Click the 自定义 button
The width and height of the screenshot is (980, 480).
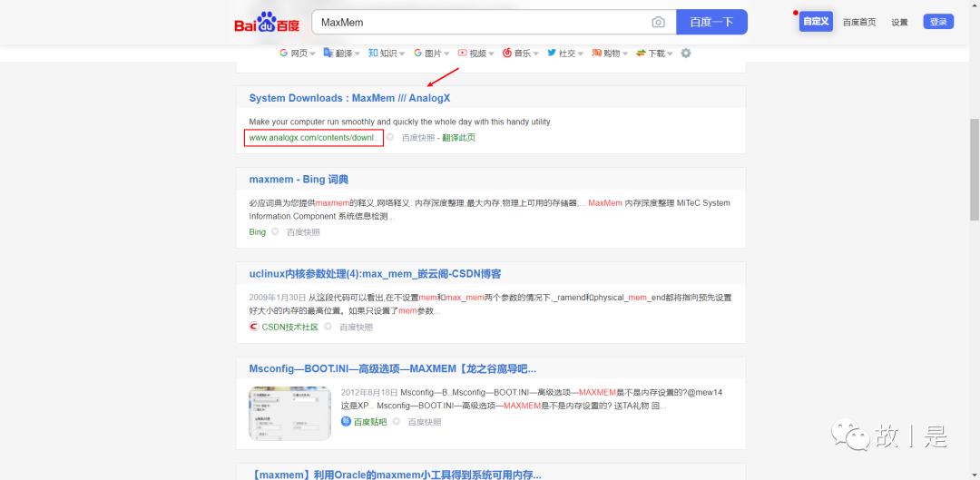[816, 21]
